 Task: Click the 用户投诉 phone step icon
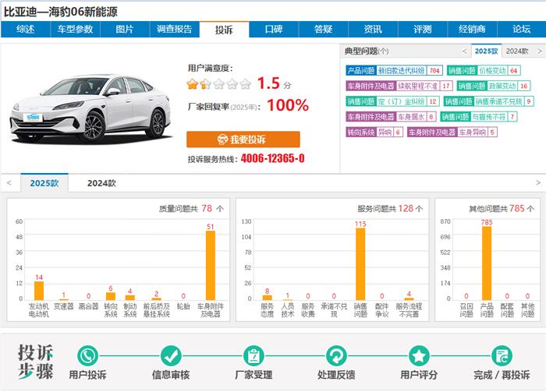[87, 356]
